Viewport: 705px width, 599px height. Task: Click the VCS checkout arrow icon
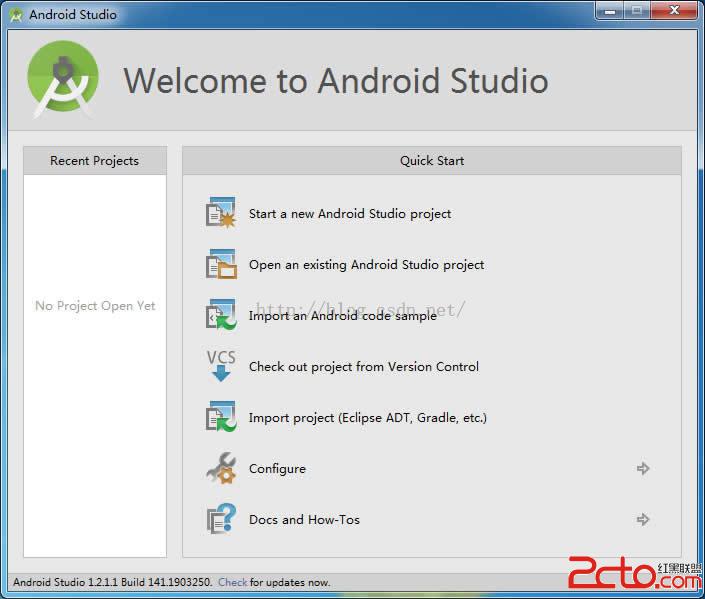tap(221, 366)
